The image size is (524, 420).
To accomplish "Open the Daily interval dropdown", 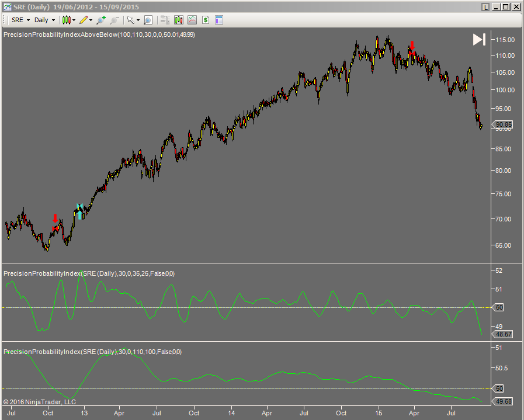I will [44, 20].
